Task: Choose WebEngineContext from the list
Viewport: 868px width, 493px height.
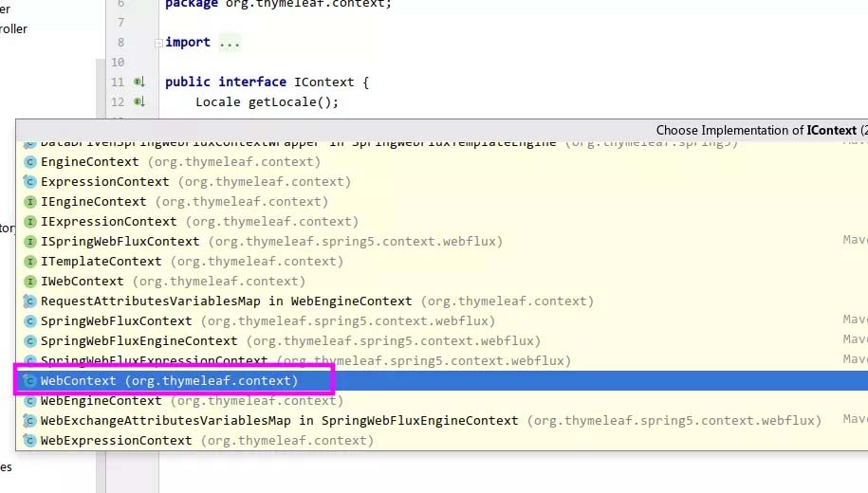Action: pos(442,401)
